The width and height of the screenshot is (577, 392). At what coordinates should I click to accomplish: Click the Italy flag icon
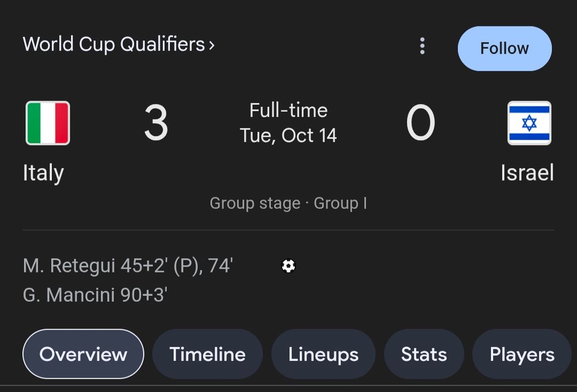pos(48,123)
